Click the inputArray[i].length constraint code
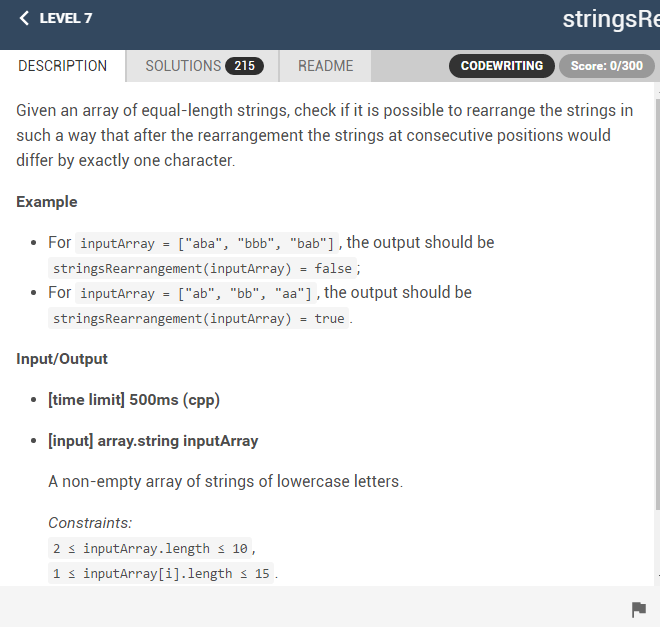 pos(161,573)
